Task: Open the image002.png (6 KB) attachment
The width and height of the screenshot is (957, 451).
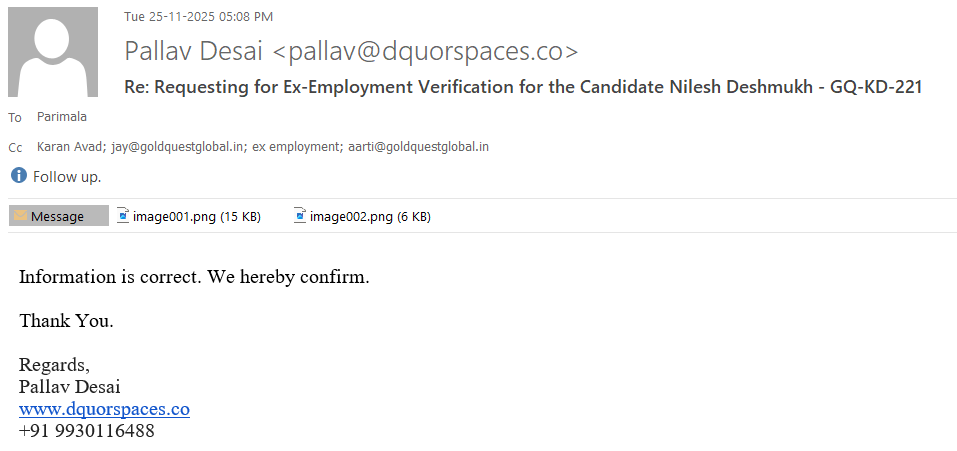Action: (370, 216)
